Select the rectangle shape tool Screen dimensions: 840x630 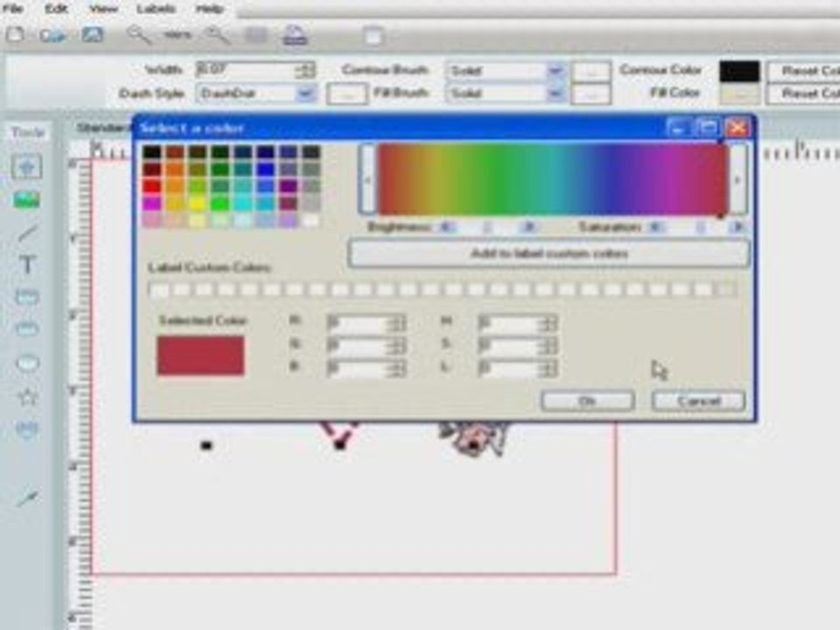click(x=27, y=297)
